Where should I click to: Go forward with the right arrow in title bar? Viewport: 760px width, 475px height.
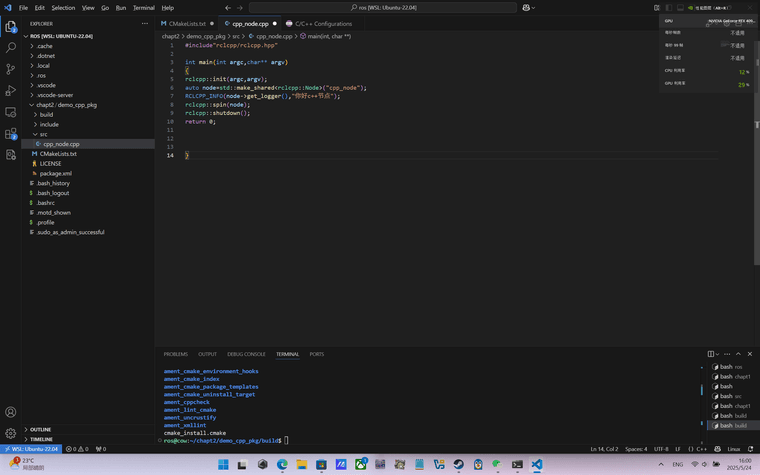240,8
